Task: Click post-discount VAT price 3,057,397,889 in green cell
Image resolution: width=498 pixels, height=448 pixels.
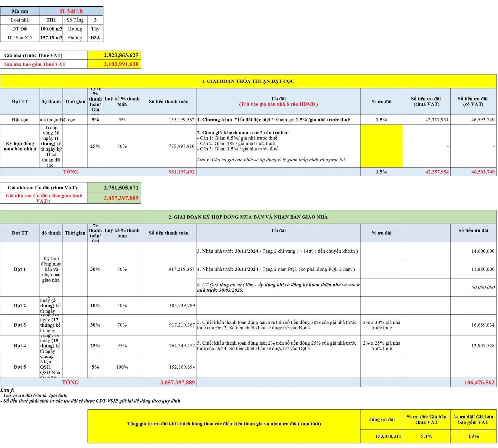Action: [x=114, y=198]
